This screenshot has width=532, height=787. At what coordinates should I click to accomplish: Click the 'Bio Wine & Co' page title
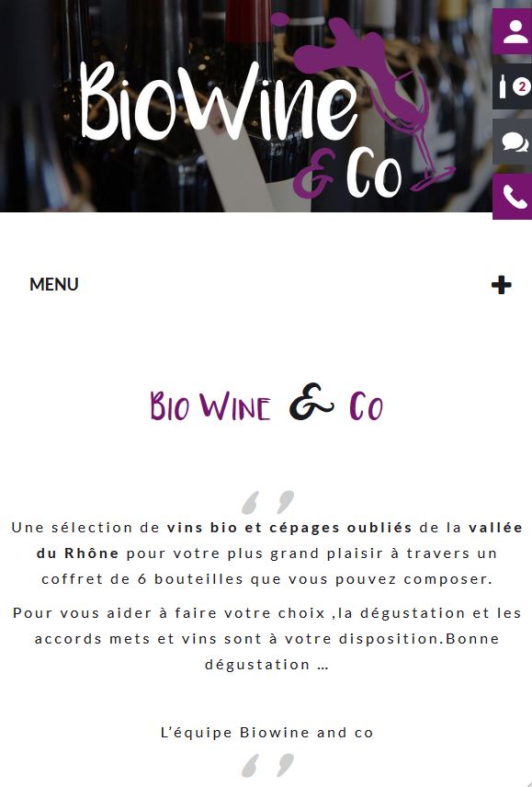click(x=266, y=405)
